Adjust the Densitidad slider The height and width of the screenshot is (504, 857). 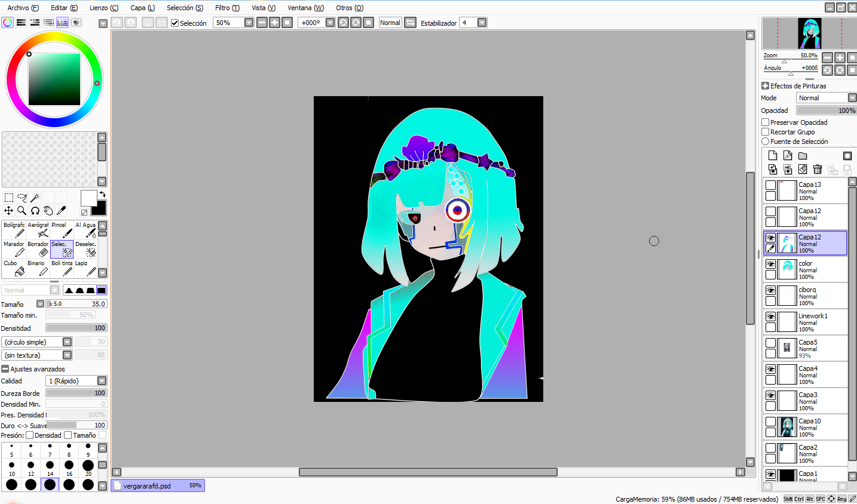(76, 328)
